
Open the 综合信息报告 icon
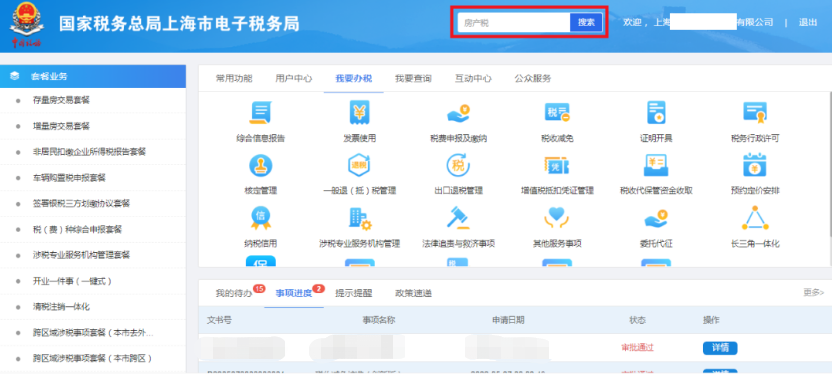260,113
